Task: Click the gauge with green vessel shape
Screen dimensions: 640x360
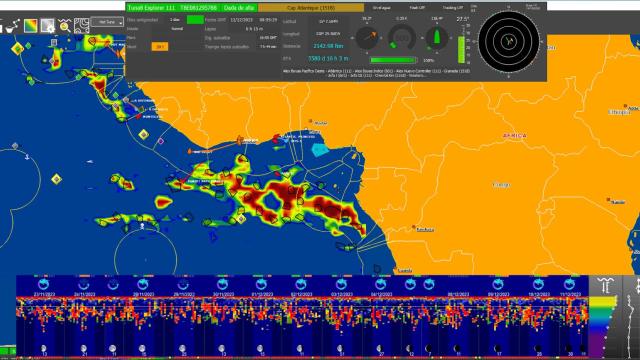Action: (x=437, y=38)
